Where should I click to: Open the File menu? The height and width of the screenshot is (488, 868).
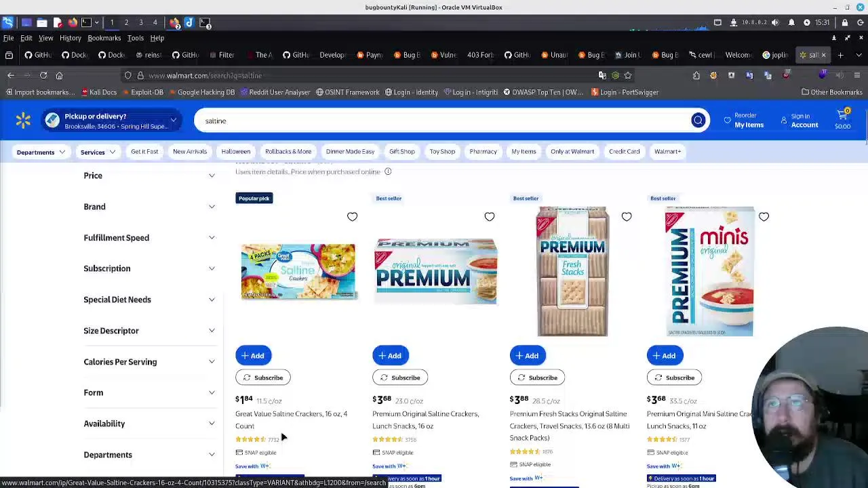[x=9, y=38]
